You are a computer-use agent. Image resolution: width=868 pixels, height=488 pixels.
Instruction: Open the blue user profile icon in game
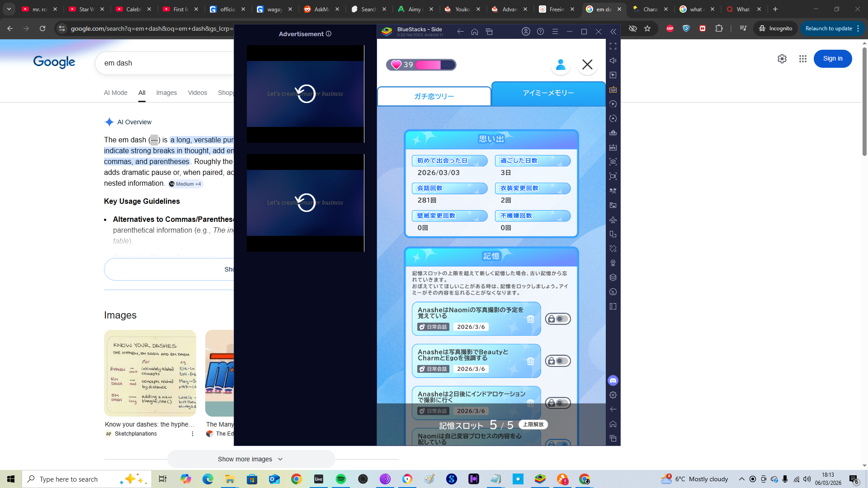(x=561, y=65)
